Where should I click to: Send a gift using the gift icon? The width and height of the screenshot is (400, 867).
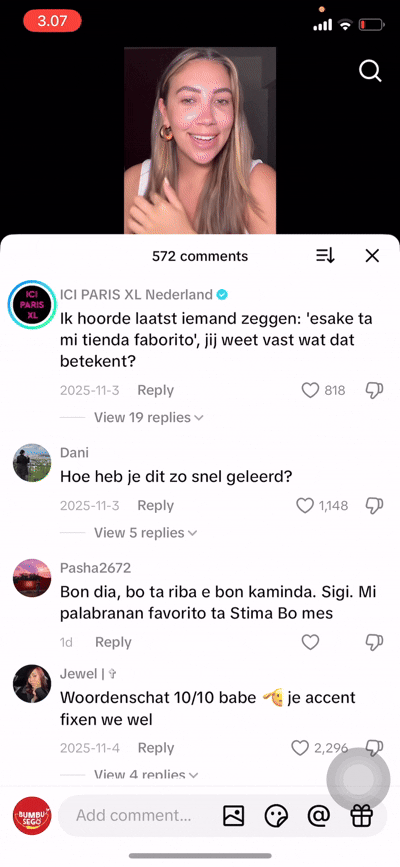(361, 815)
